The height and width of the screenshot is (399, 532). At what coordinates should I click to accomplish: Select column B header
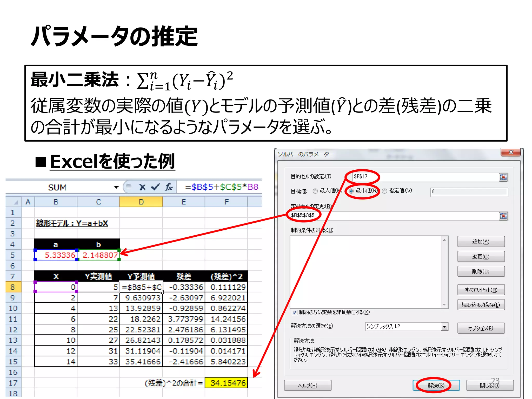pos(56,202)
